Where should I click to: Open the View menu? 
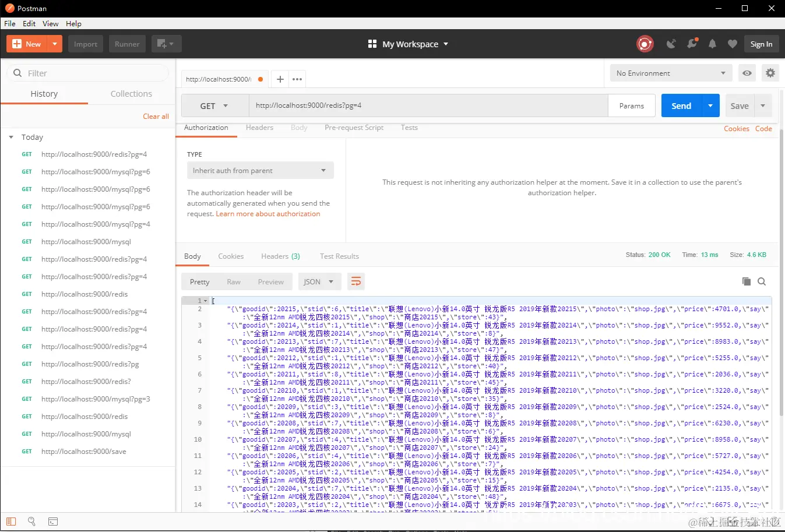pyautogui.click(x=50, y=24)
